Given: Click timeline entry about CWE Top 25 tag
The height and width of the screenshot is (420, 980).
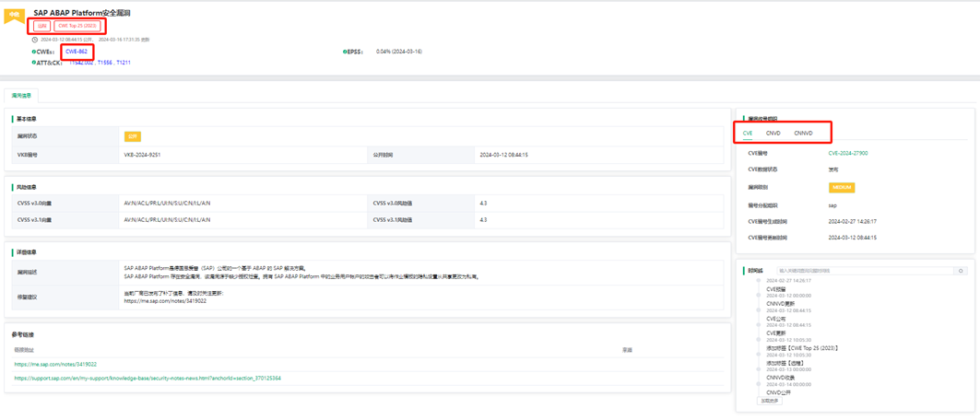Looking at the screenshot, I should click(x=802, y=347).
